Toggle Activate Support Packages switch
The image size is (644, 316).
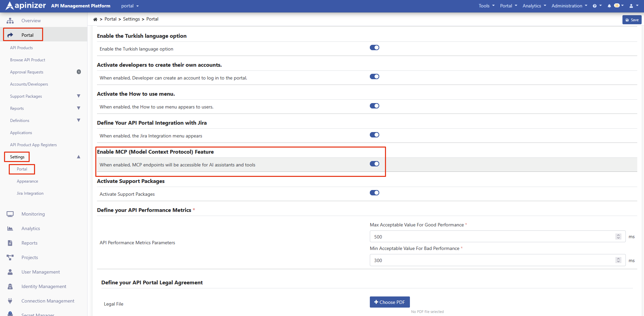click(x=374, y=193)
